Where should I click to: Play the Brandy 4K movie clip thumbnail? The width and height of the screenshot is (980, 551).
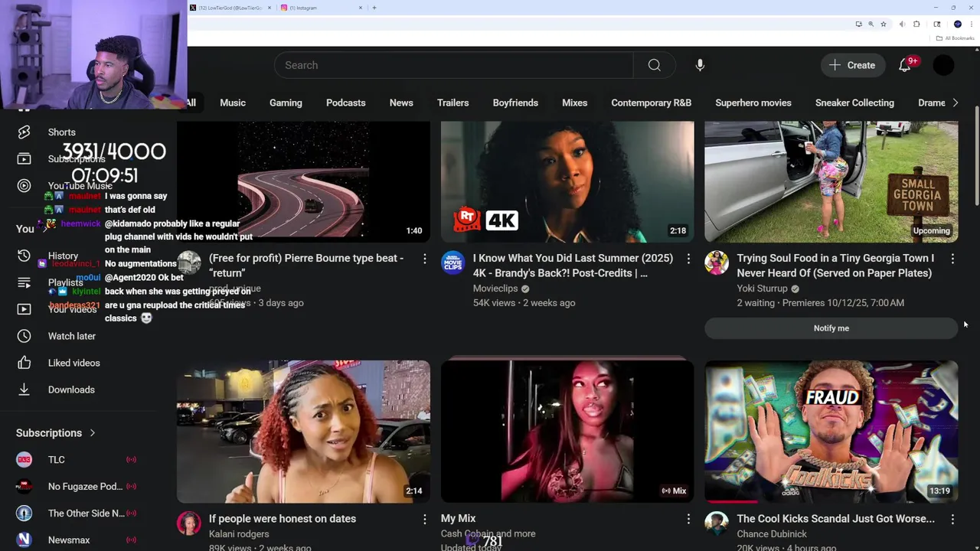(x=567, y=181)
